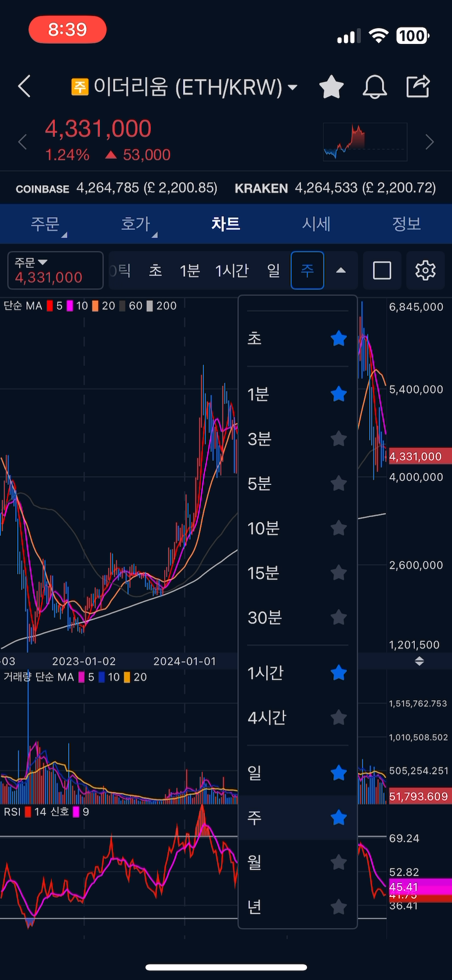Switch to the 정보 tab
452x980 pixels.
[x=406, y=224]
